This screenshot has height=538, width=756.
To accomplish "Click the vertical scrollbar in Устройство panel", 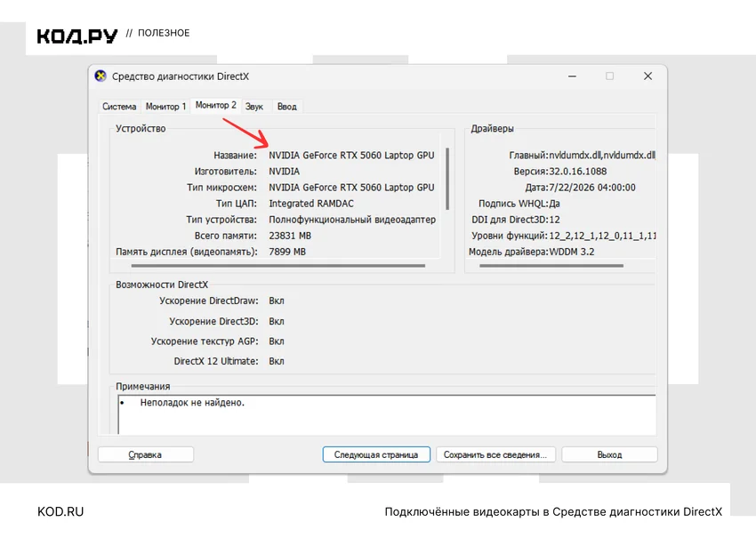I will click(447, 179).
